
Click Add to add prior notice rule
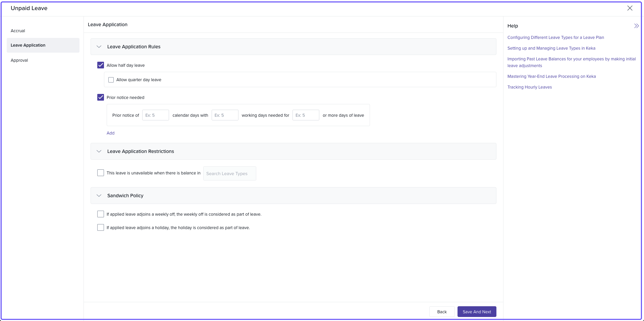[x=110, y=133]
